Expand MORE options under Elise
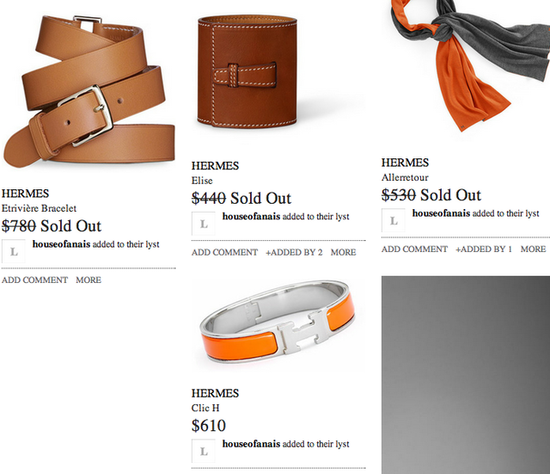550x474 pixels. (x=343, y=252)
